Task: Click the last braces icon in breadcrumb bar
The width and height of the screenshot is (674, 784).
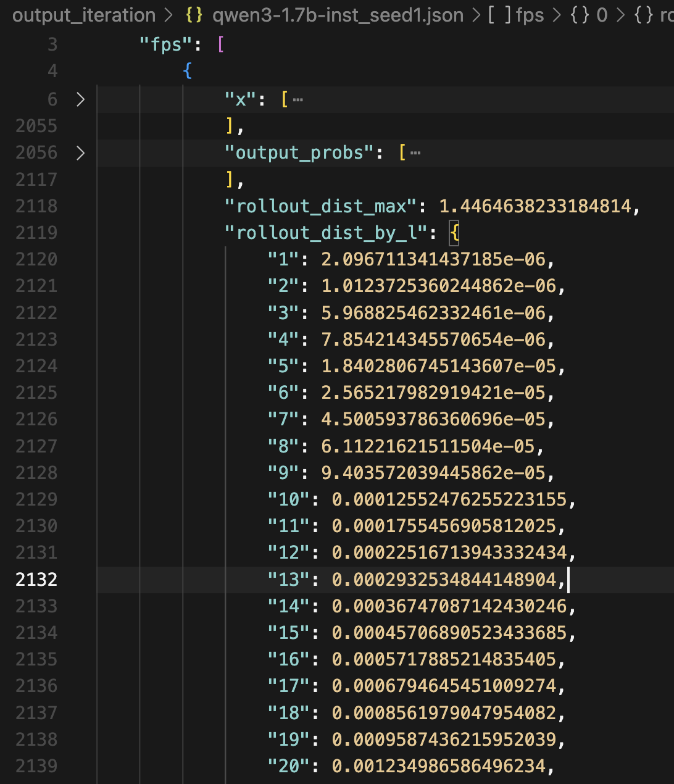Action: tap(644, 15)
